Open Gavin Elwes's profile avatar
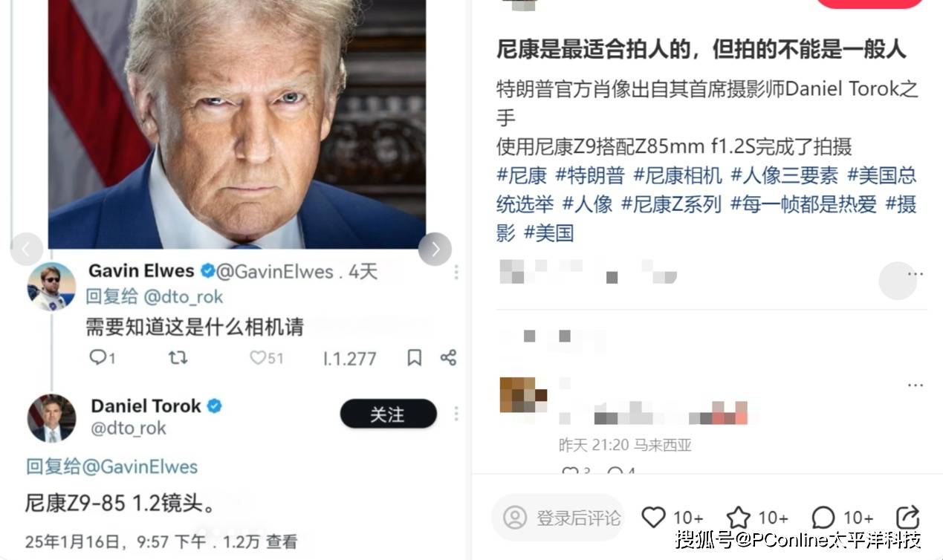This screenshot has width=943, height=560. click(x=52, y=286)
